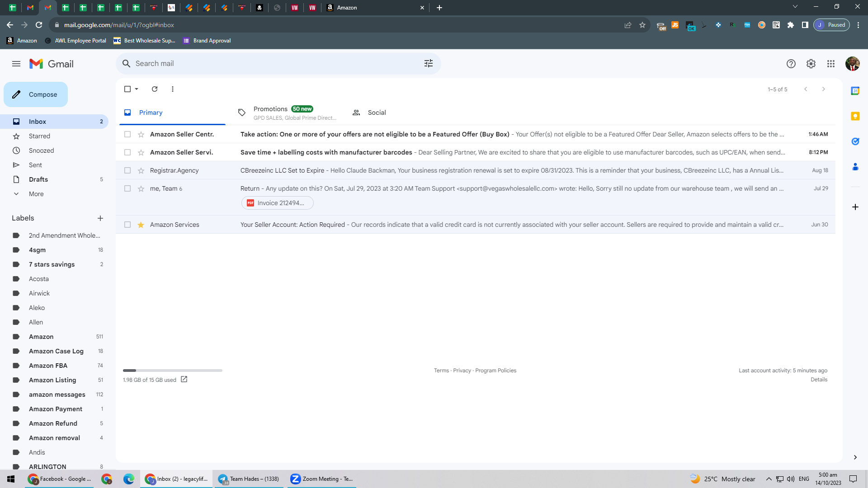868x488 pixels.
Task: Show hidden system tray icons
Action: [769, 479]
